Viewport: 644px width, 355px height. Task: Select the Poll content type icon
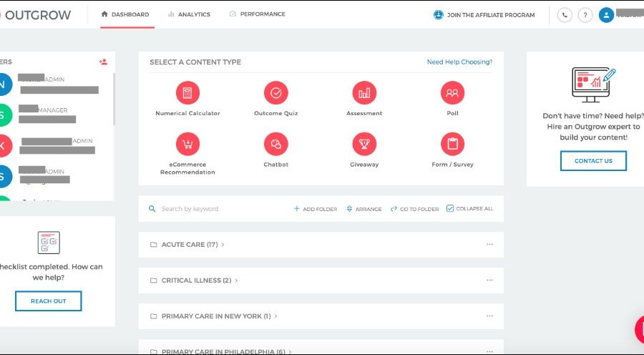pyautogui.click(x=452, y=93)
